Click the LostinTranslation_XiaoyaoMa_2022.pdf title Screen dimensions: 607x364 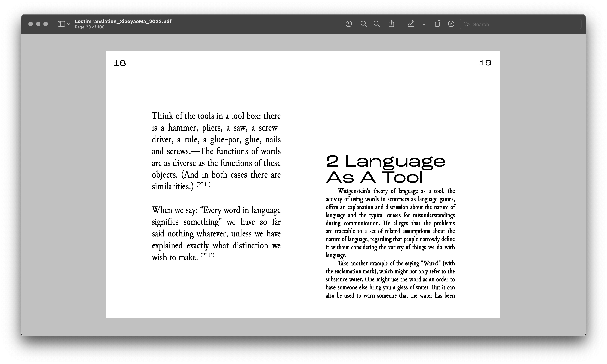123,21
